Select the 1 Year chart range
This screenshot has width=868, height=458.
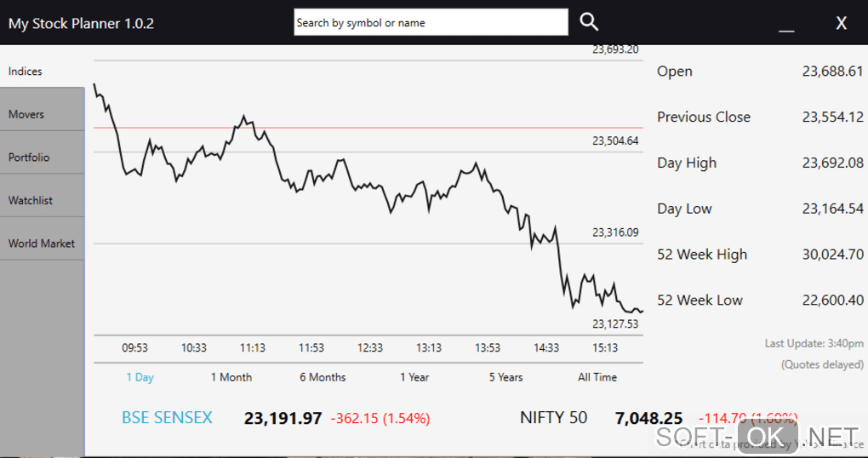[414, 377]
